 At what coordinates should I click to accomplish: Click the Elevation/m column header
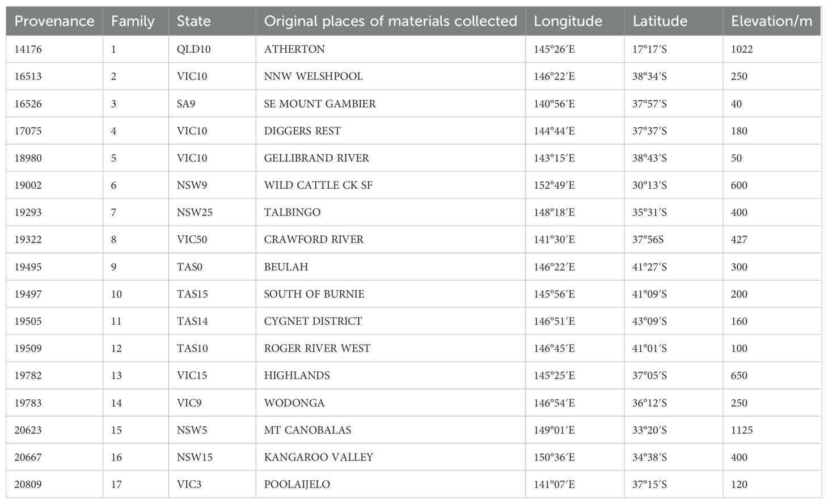pos(771,22)
